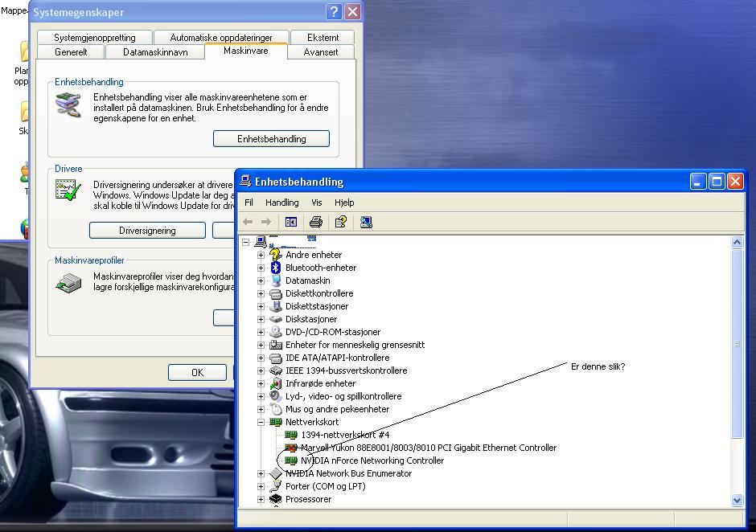Open the Handling menu

coord(282,203)
